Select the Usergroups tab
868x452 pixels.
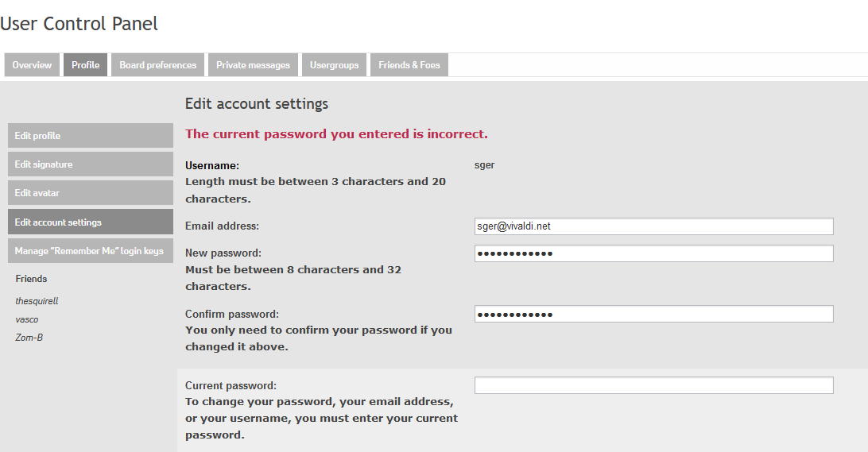tap(334, 65)
